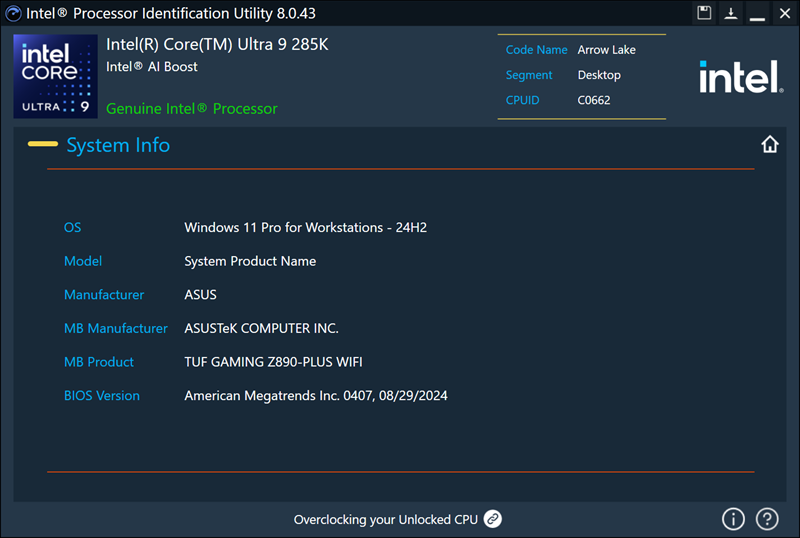Click the System Product Name value
The image size is (800, 538).
tap(250, 261)
